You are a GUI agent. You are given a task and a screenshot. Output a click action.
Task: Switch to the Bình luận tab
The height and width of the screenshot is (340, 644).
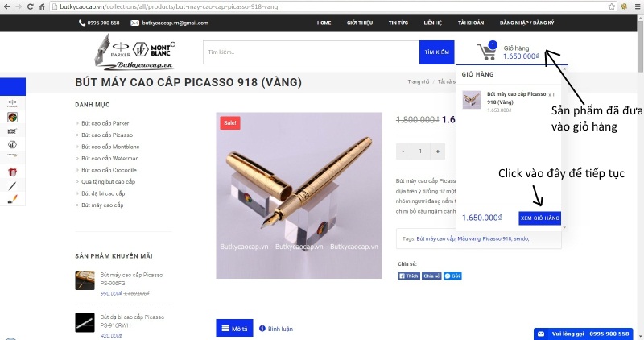(276, 329)
